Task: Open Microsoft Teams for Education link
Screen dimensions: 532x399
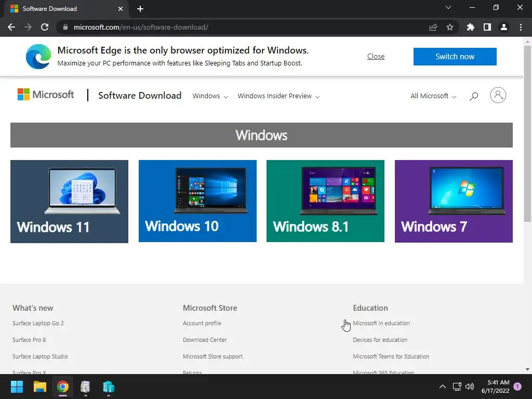Action: pos(391,356)
